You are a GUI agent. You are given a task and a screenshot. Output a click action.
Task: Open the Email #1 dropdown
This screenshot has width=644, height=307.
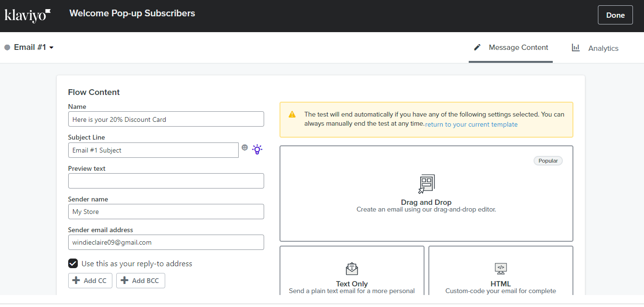pyautogui.click(x=34, y=47)
